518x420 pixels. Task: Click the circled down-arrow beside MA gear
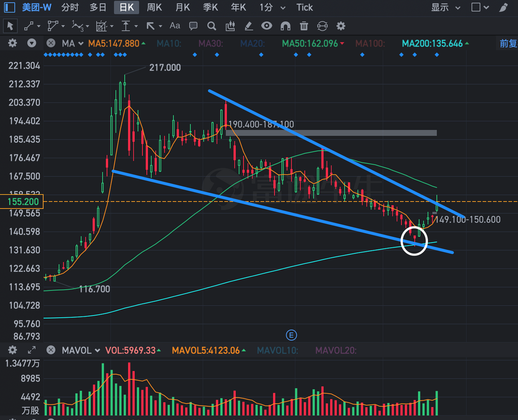(32, 43)
